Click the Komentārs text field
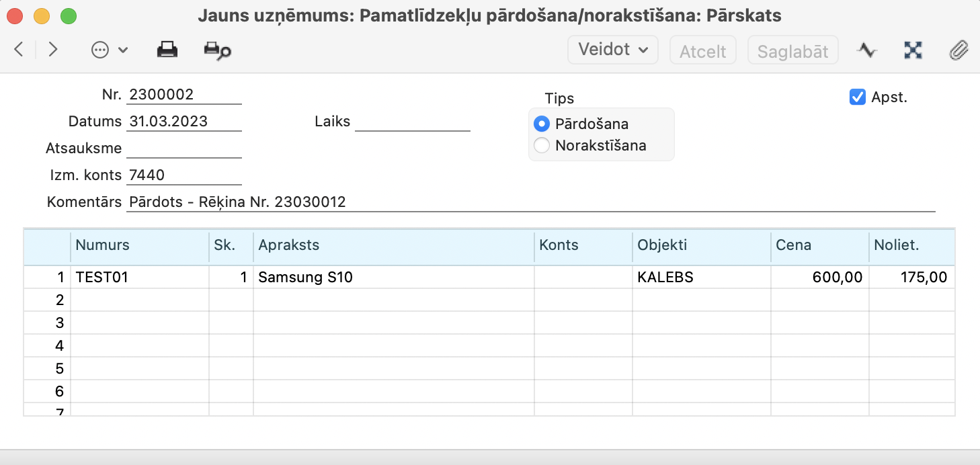 [530, 202]
